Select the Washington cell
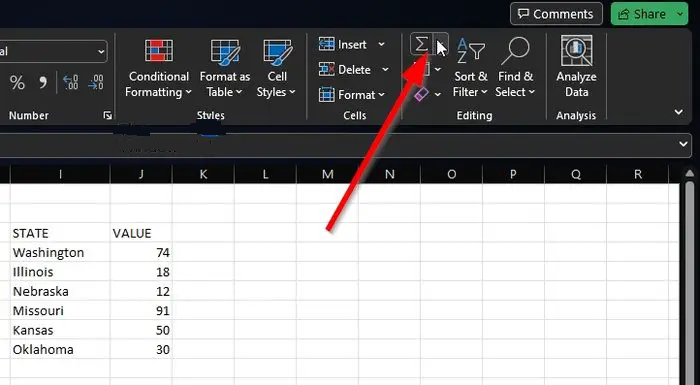This screenshot has width=700, height=385. [60, 252]
